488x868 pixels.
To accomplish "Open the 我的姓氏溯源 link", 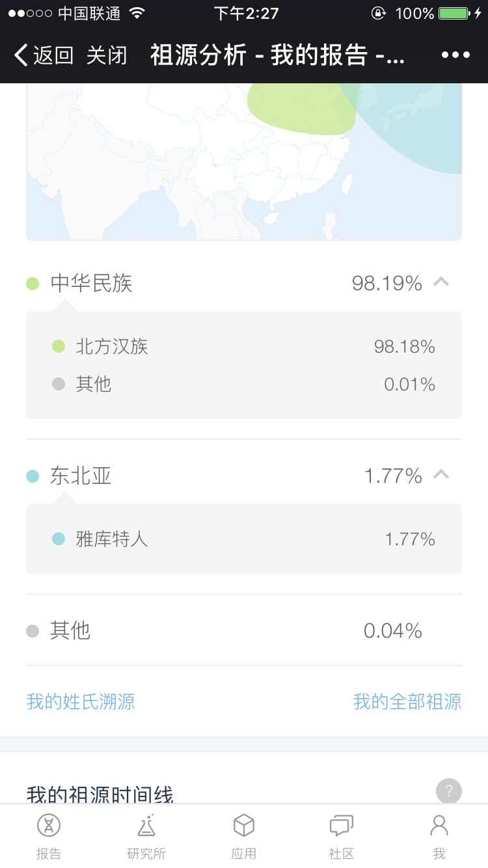I will pyautogui.click(x=81, y=701).
